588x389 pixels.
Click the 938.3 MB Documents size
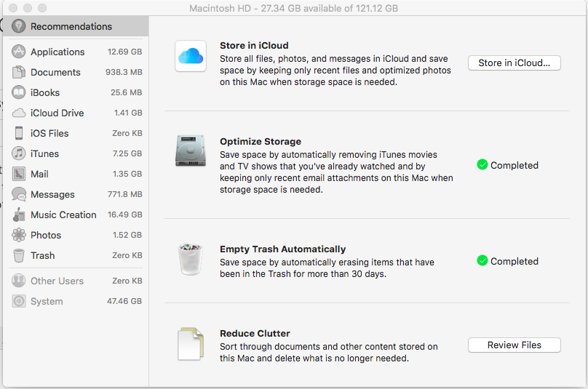[x=124, y=72]
